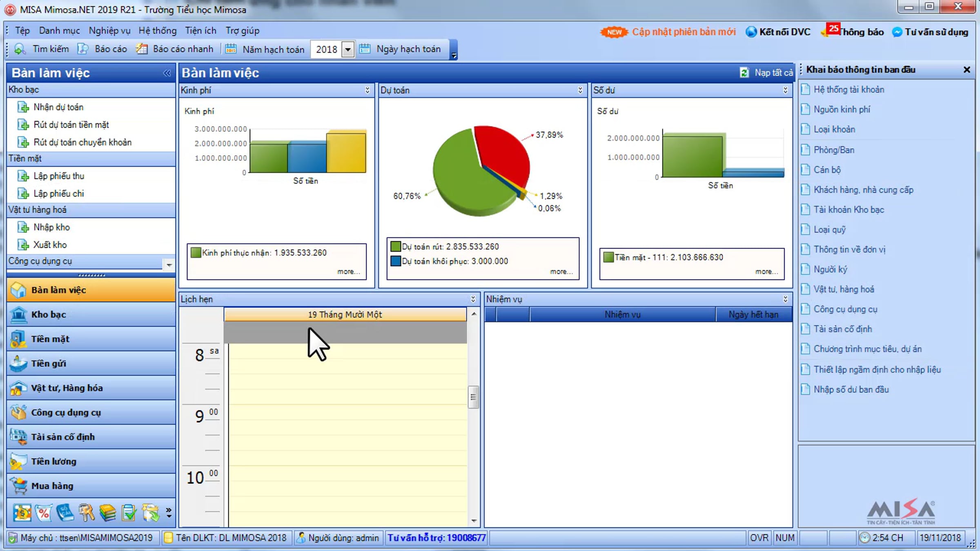Click the Báo cáo nhanh quick report icon
Image resolution: width=980 pixels, height=551 pixels.
pyautogui.click(x=142, y=49)
